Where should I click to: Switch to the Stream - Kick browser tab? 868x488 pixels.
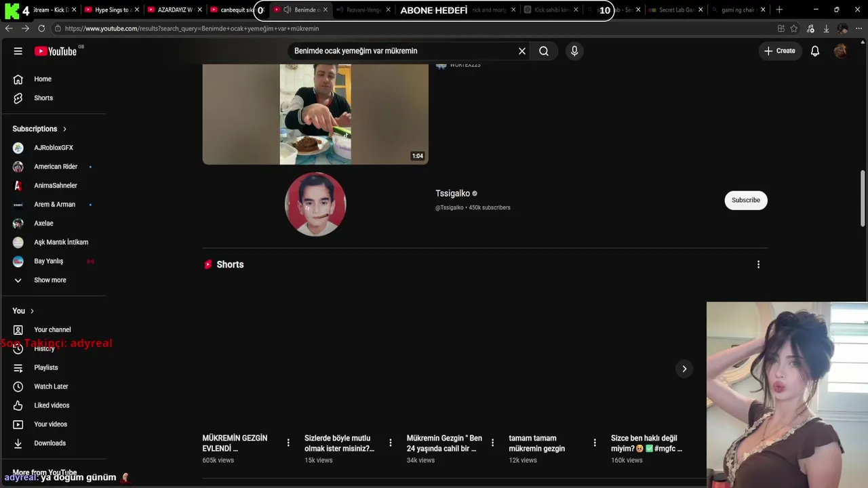click(54, 9)
